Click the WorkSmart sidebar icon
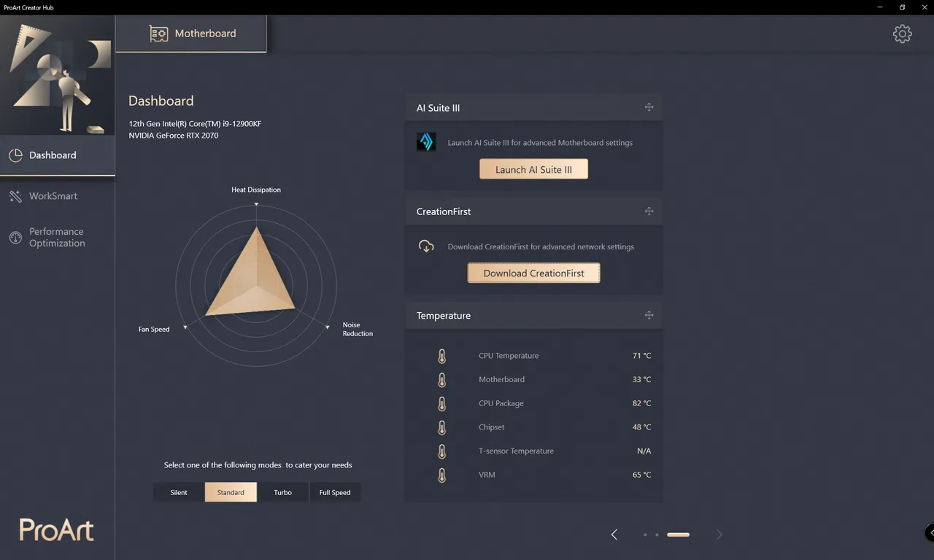 point(15,196)
